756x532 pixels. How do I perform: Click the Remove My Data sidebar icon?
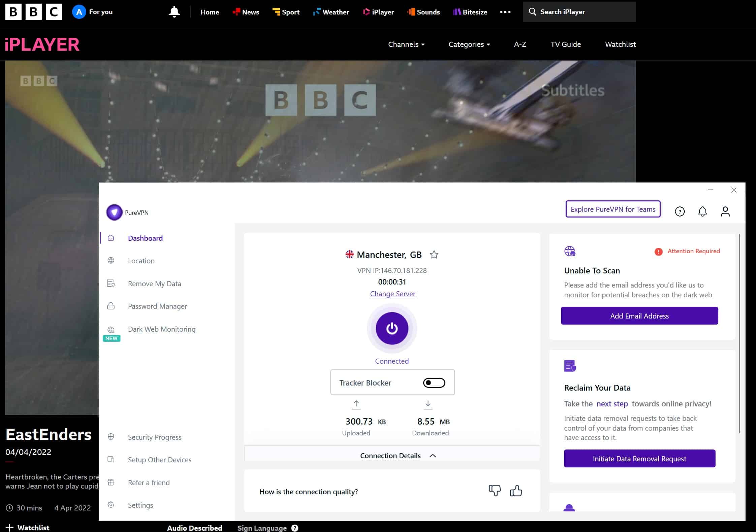pos(111,284)
